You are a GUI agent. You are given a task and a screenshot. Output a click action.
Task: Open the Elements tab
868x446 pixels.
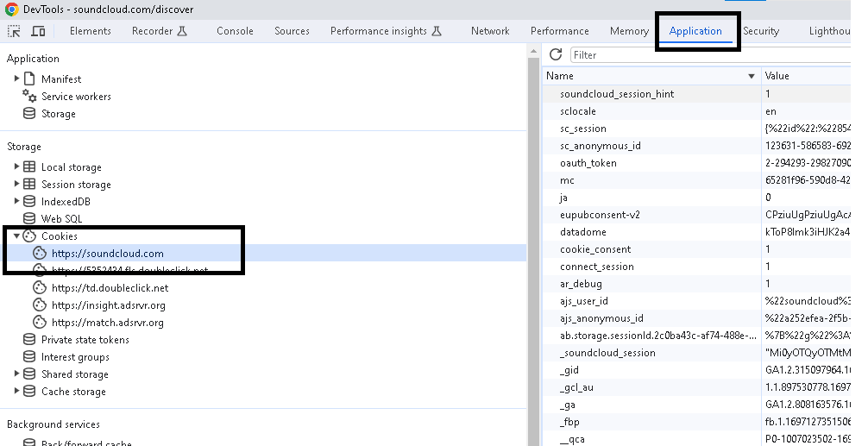point(91,31)
